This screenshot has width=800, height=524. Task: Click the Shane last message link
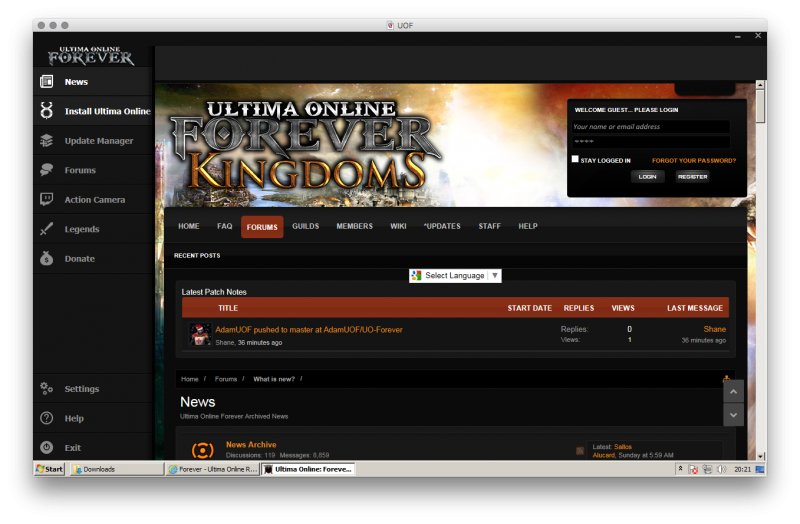[x=715, y=329]
